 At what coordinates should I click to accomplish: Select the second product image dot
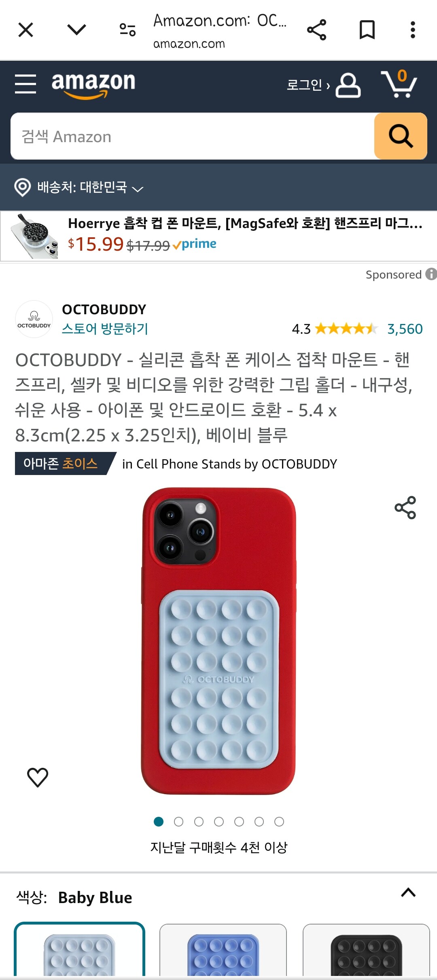coord(178,822)
